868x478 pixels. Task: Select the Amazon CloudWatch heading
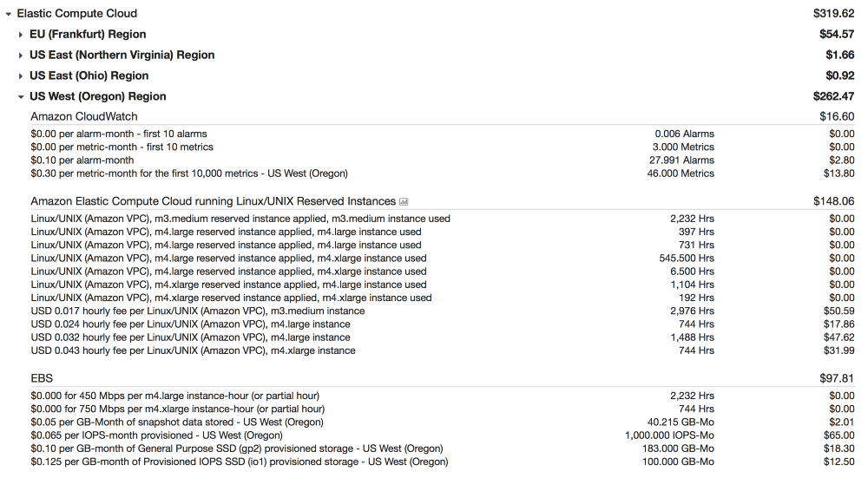(x=84, y=116)
